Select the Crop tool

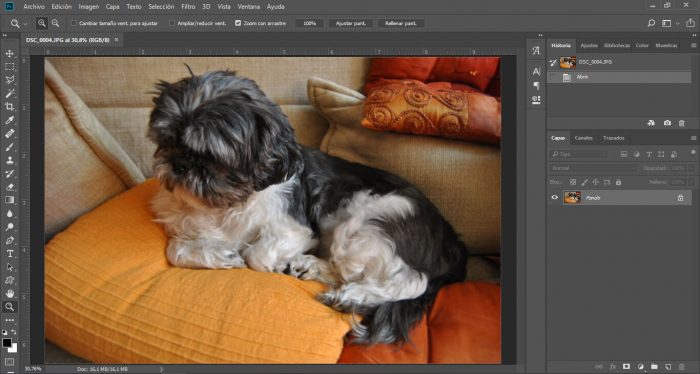click(x=9, y=107)
